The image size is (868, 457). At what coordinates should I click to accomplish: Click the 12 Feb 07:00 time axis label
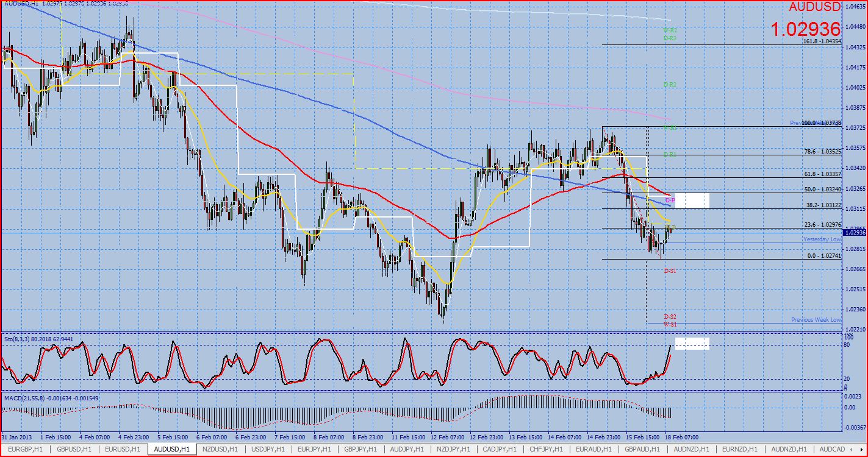448,438
